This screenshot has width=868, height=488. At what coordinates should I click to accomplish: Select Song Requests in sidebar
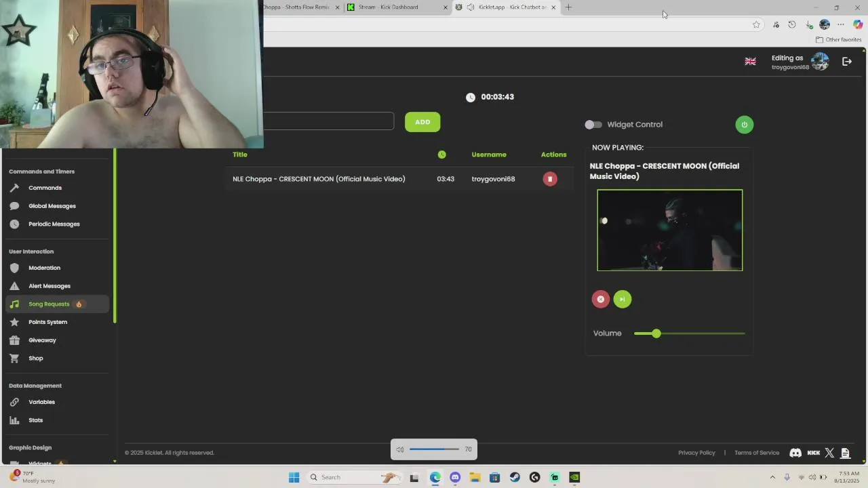coord(57,304)
